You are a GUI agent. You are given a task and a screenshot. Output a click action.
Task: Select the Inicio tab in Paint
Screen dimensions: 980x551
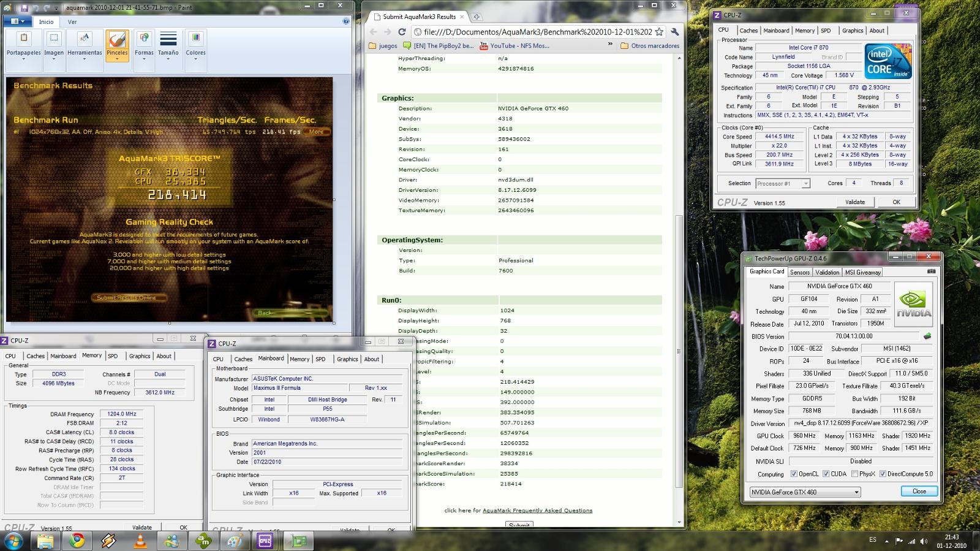pyautogui.click(x=47, y=21)
